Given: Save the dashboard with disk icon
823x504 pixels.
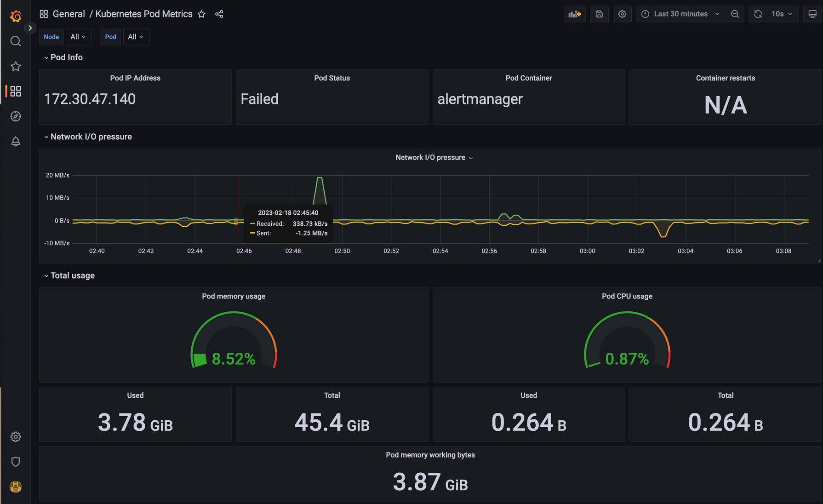Looking at the screenshot, I should pos(599,14).
